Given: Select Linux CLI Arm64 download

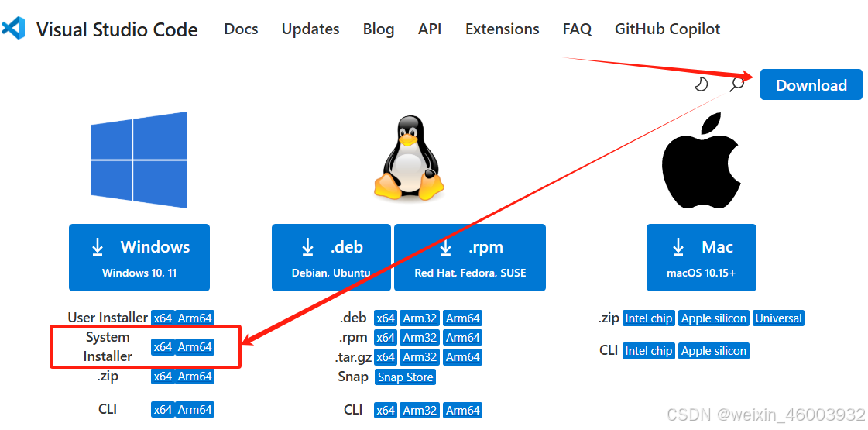Looking at the screenshot, I should pos(463,410).
